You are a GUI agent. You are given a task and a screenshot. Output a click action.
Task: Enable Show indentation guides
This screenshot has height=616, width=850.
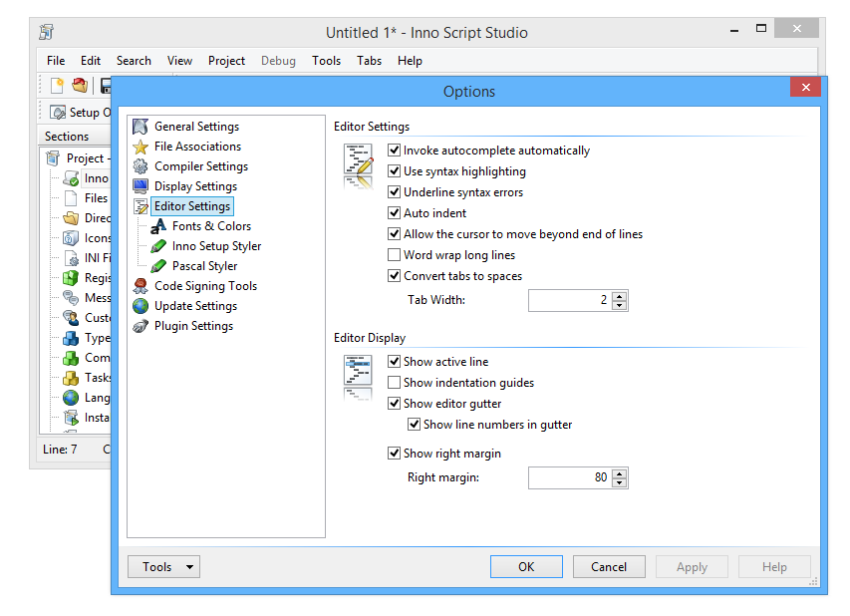pos(394,383)
